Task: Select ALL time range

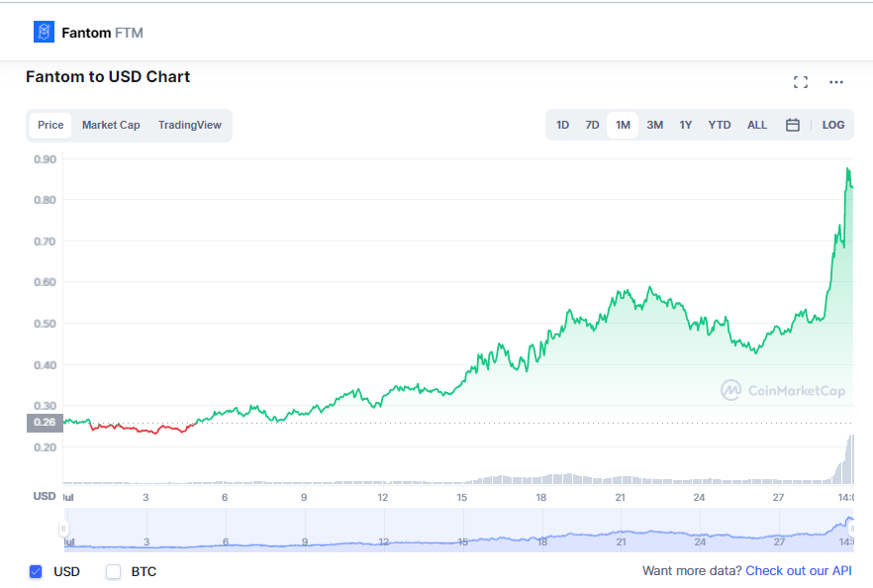Action: click(756, 125)
